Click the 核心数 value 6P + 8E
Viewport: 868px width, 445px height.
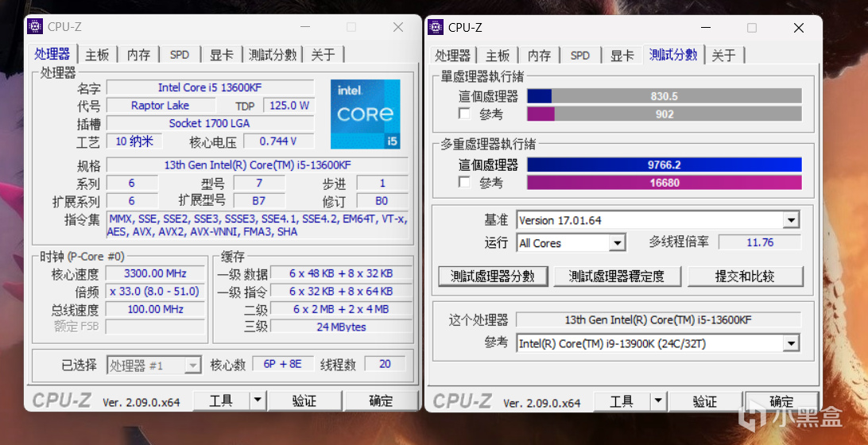pyautogui.click(x=283, y=364)
